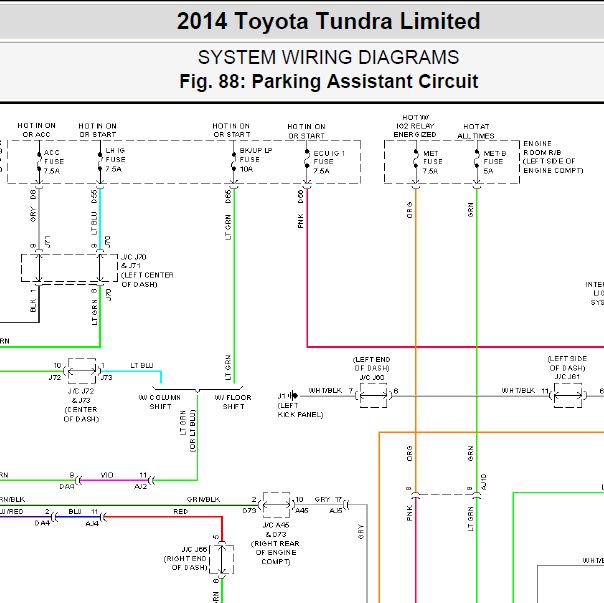Screen dimensions: 604x603
Task: Click the J/C J60 junction connector box
Action: click(373, 395)
